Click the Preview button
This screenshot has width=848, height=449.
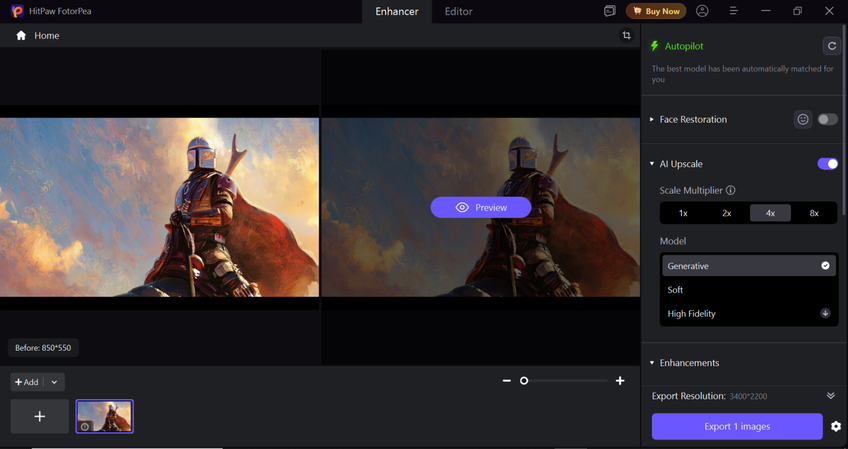click(x=481, y=207)
